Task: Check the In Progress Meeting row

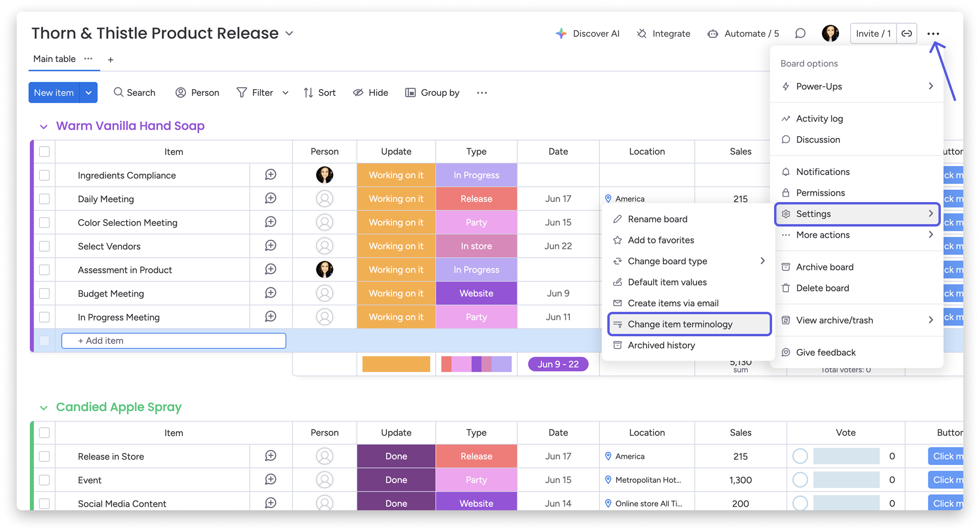Action: coord(44,317)
